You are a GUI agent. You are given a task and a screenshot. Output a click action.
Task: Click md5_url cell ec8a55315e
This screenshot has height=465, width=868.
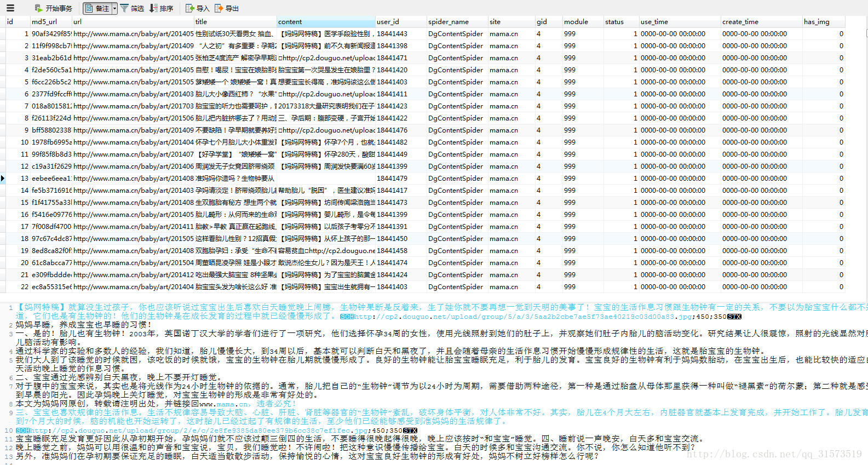coord(51,287)
